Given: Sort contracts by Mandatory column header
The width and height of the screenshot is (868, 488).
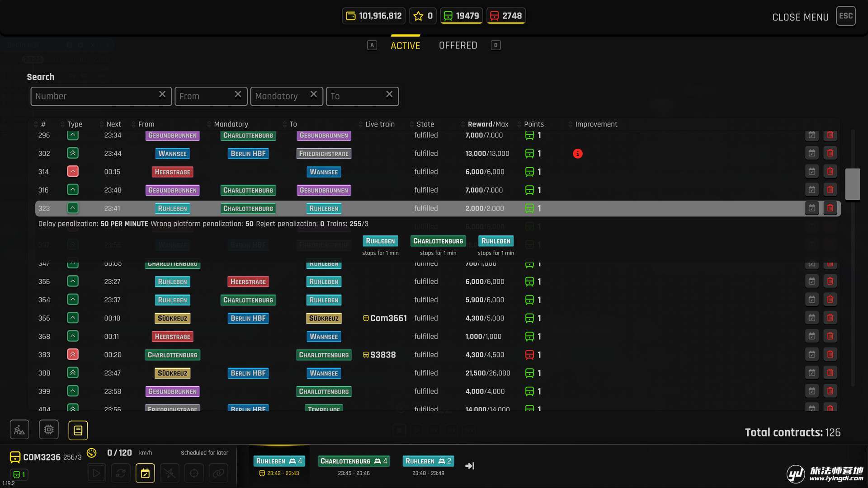Looking at the screenshot, I should coord(227,124).
